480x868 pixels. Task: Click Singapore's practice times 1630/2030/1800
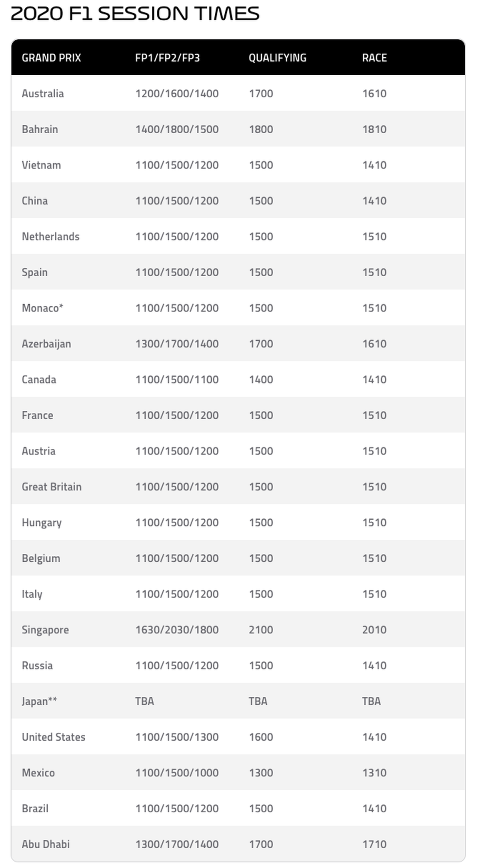pos(177,630)
